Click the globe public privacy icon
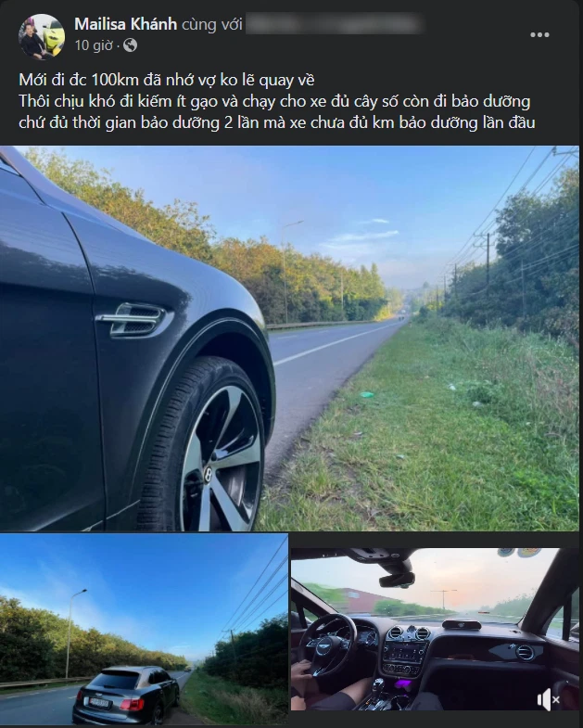The width and height of the screenshot is (583, 728). 131,45
